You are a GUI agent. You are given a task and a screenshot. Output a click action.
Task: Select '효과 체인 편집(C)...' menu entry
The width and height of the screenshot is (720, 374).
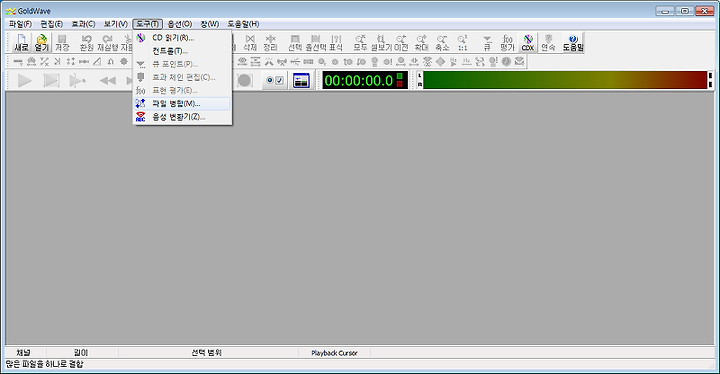click(182, 77)
